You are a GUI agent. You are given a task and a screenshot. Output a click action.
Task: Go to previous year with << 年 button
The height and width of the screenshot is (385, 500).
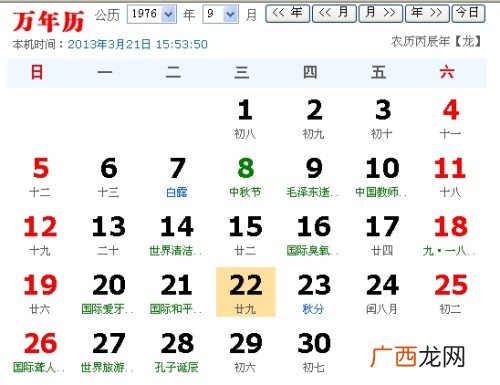pos(287,13)
